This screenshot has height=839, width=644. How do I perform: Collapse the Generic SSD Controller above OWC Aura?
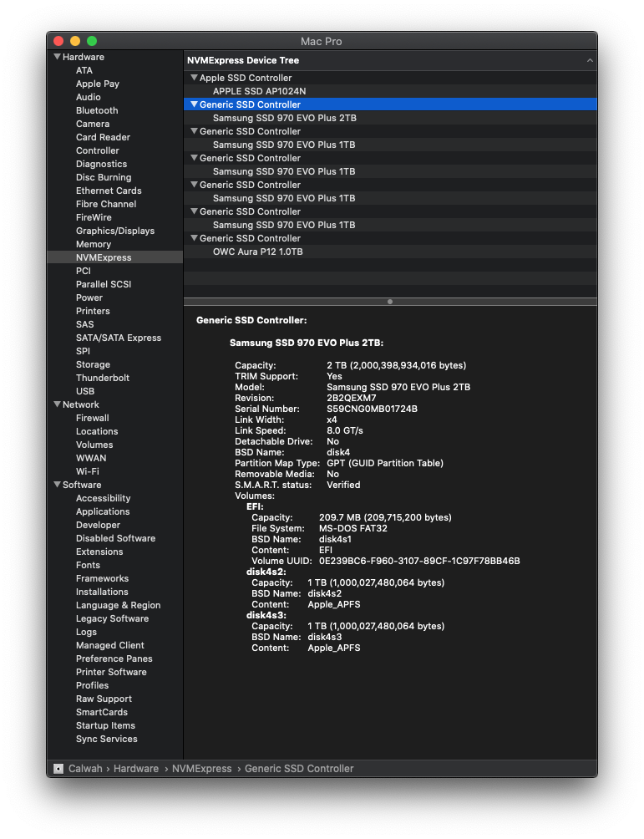[194, 237]
